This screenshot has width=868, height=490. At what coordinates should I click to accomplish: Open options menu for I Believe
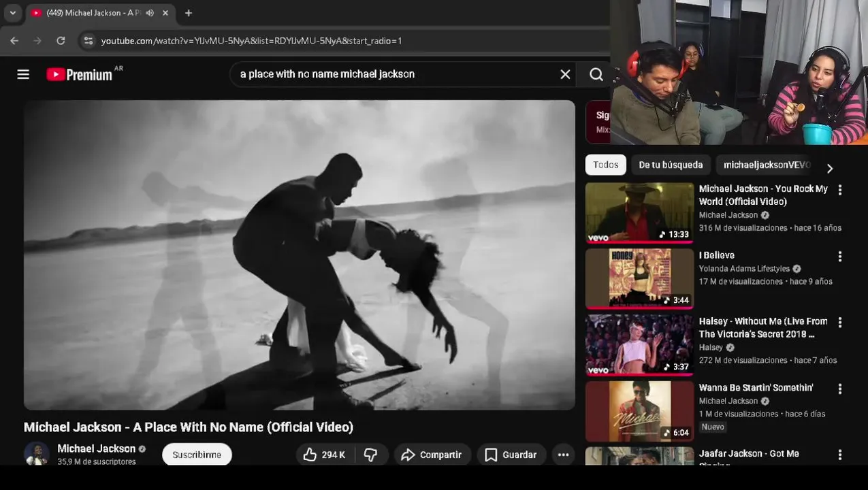[x=840, y=257]
